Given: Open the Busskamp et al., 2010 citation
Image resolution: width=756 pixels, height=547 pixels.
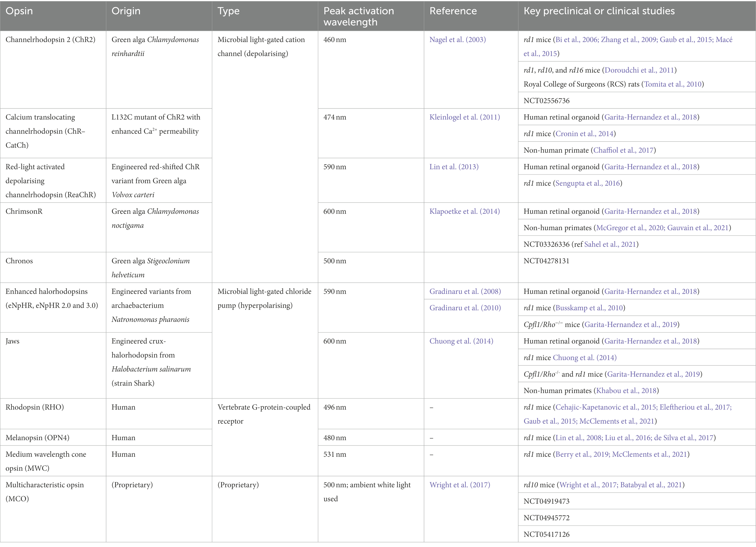Looking at the screenshot, I should tap(589, 308).
